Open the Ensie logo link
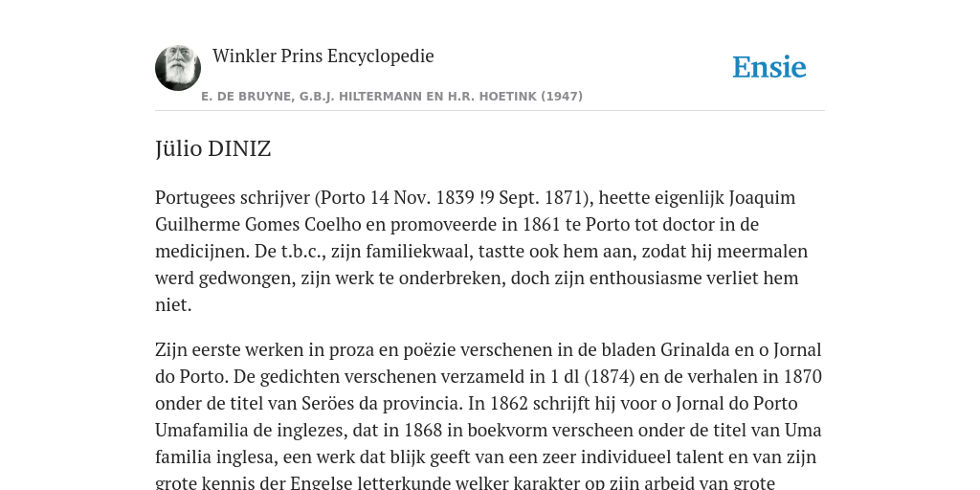 point(769,68)
